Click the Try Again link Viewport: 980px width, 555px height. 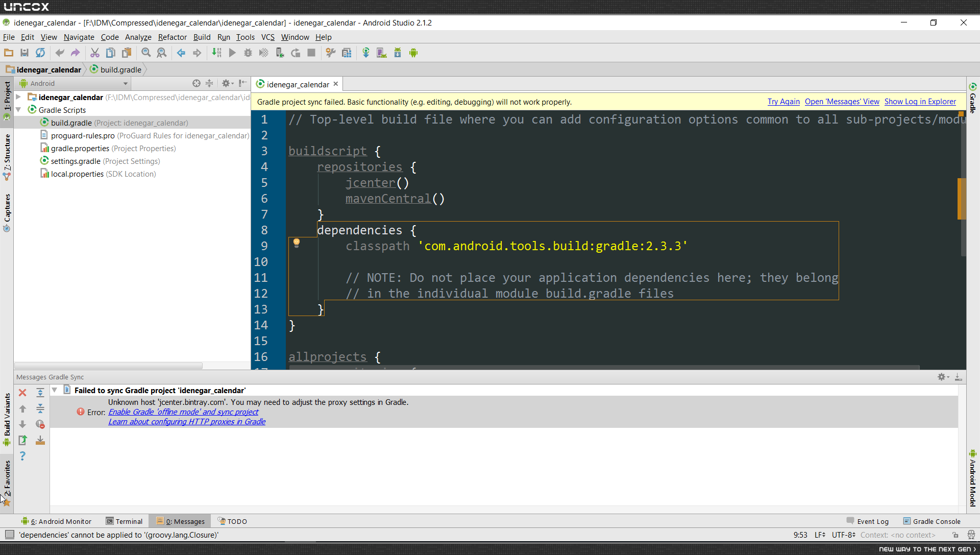point(783,102)
